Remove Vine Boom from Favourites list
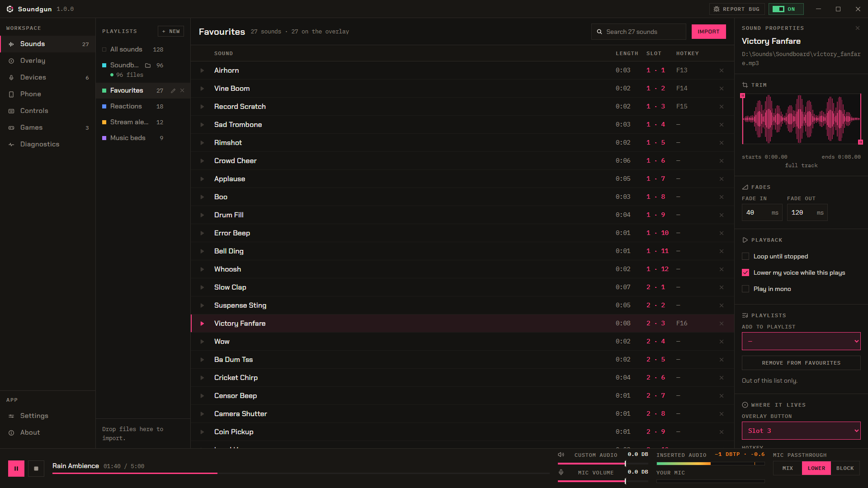The width and height of the screenshot is (868, 488). [x=722, y=89]
